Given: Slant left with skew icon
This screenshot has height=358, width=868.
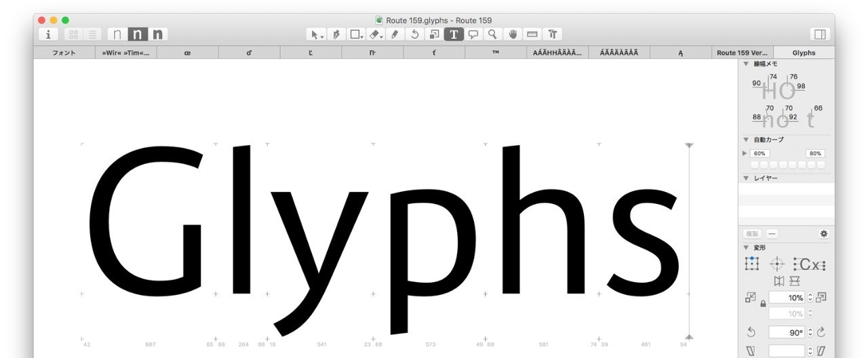Looking at the screenshot, I should point(751,351).
